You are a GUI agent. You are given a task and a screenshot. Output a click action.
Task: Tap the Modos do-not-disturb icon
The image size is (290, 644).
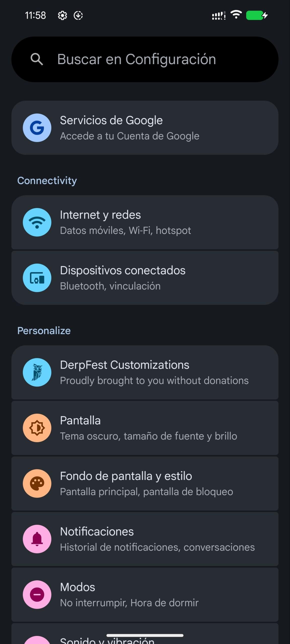(37, 595)
